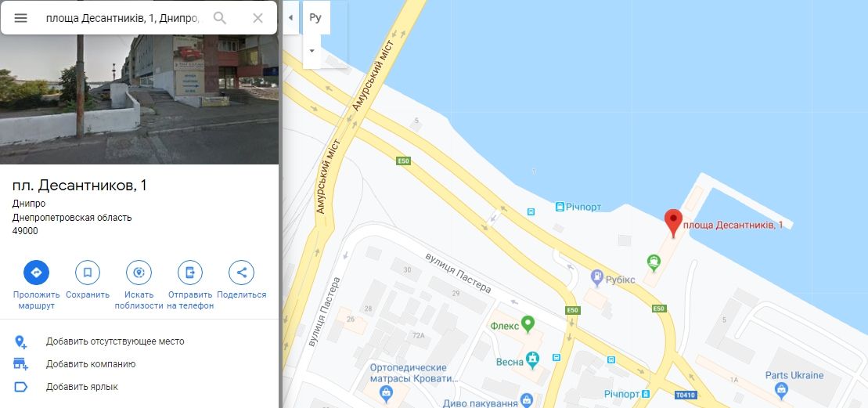Viewport: 868px width, 408px height.
Task: Click the search address input field
Action: click(122, 18)
